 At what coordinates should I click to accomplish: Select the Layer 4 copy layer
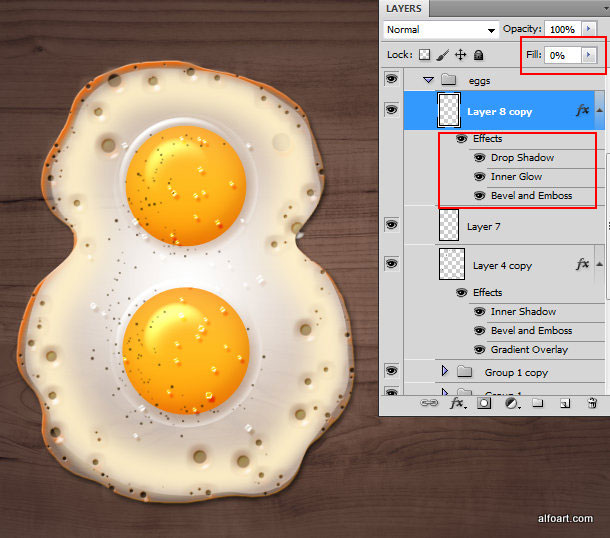[x=502, y=266]
